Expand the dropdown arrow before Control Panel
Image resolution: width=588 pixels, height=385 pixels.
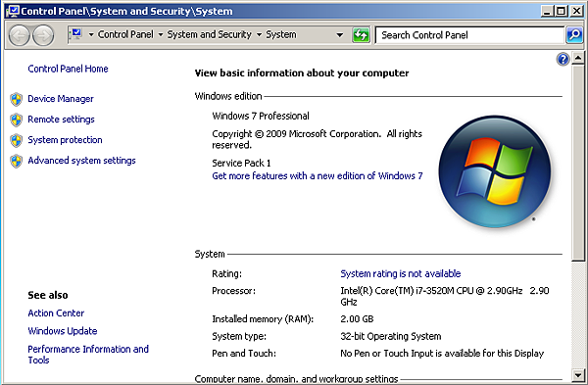(x=91, y=35)
